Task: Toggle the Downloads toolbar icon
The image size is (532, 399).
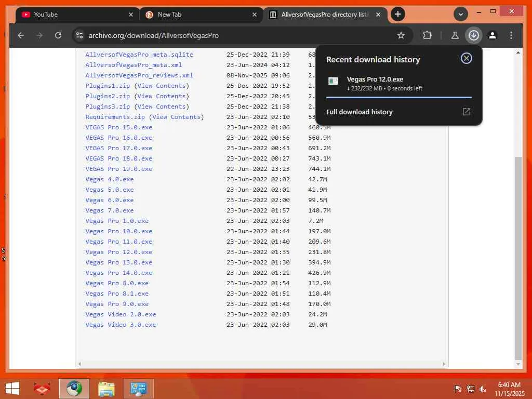Action: pos(474,35)
